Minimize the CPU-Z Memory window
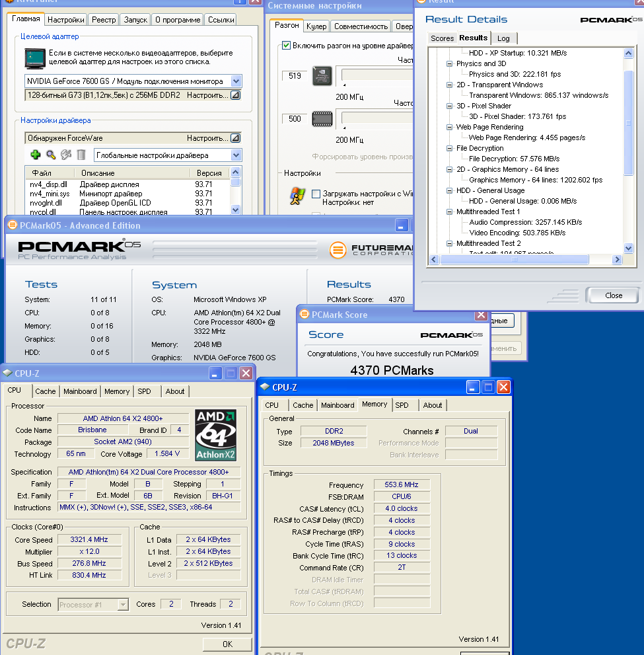 472,388
